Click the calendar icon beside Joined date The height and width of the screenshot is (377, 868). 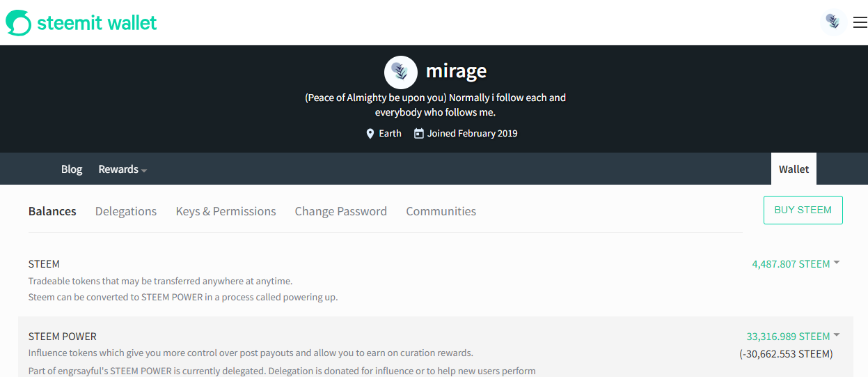(x=418, y=133)
